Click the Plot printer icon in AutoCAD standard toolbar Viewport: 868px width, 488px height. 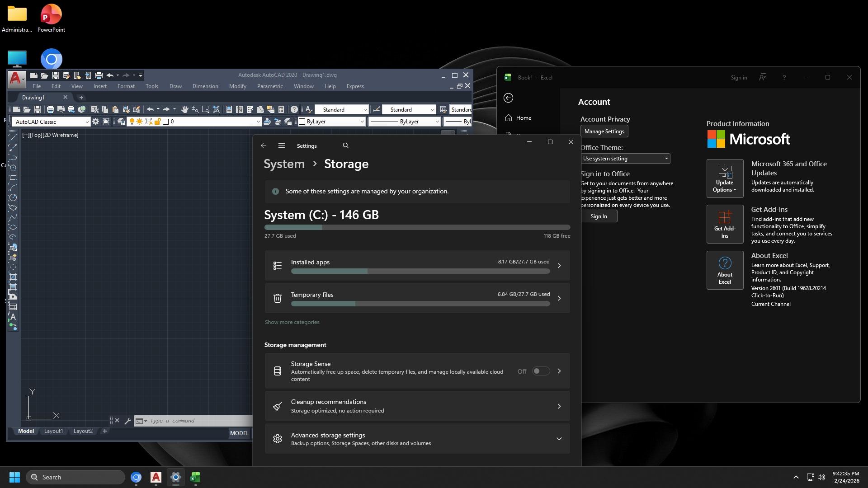coord(51,109)
